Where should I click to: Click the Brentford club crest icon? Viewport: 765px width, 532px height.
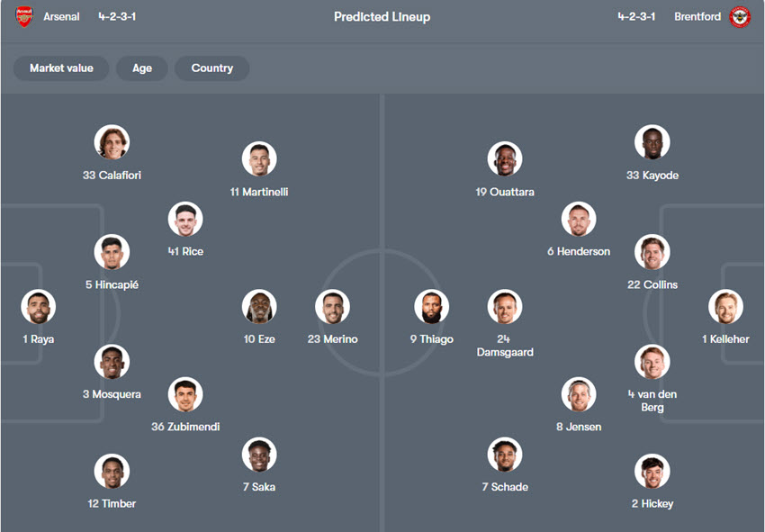pos(740,16)
